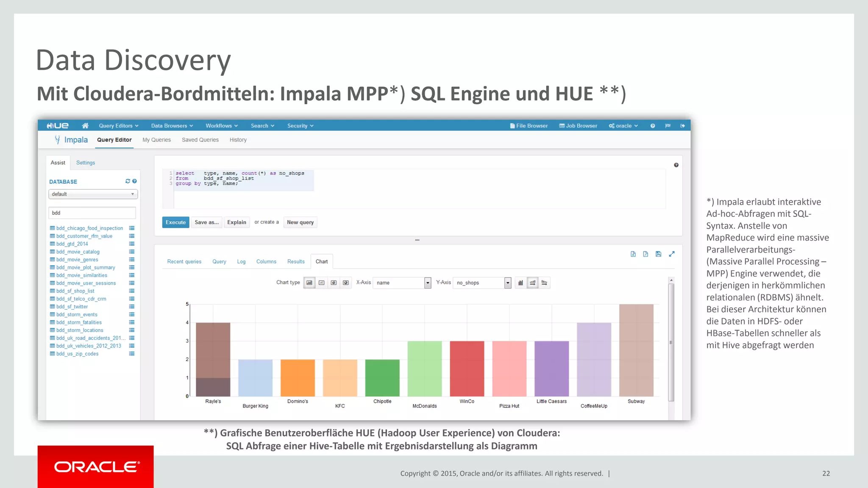The image size is (868, 488).
Task: Click the HUE logo
Action: pyautogui.click(x=58, y=126)
